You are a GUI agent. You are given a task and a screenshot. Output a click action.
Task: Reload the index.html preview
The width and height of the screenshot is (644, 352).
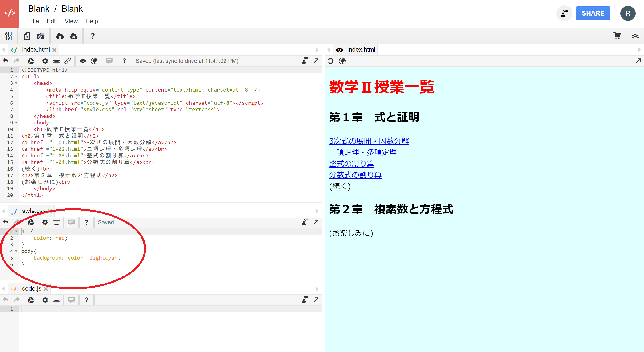point(330,61)
